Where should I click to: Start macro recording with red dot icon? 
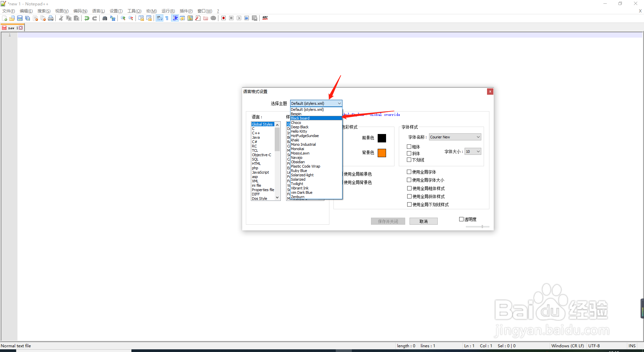tap(224, 18)
